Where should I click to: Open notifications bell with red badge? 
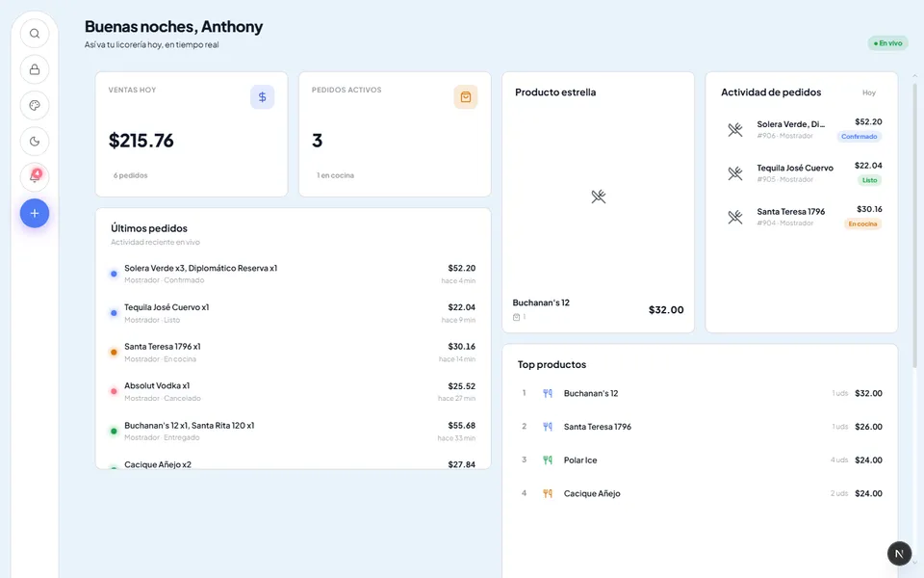pyautogui.click(x=35, y=177)
